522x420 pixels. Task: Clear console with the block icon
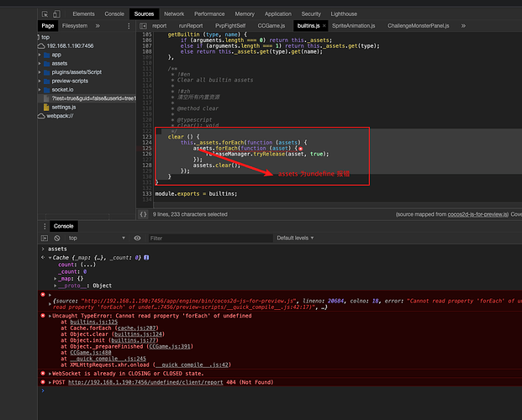click(57, 238)
